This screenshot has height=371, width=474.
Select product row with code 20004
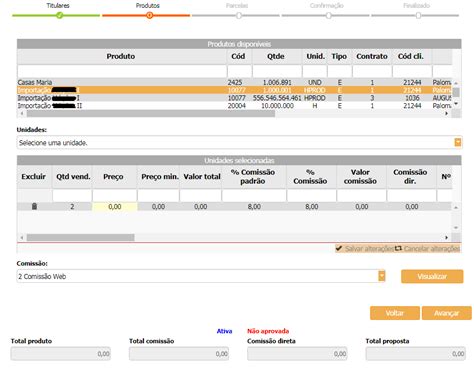234,105
